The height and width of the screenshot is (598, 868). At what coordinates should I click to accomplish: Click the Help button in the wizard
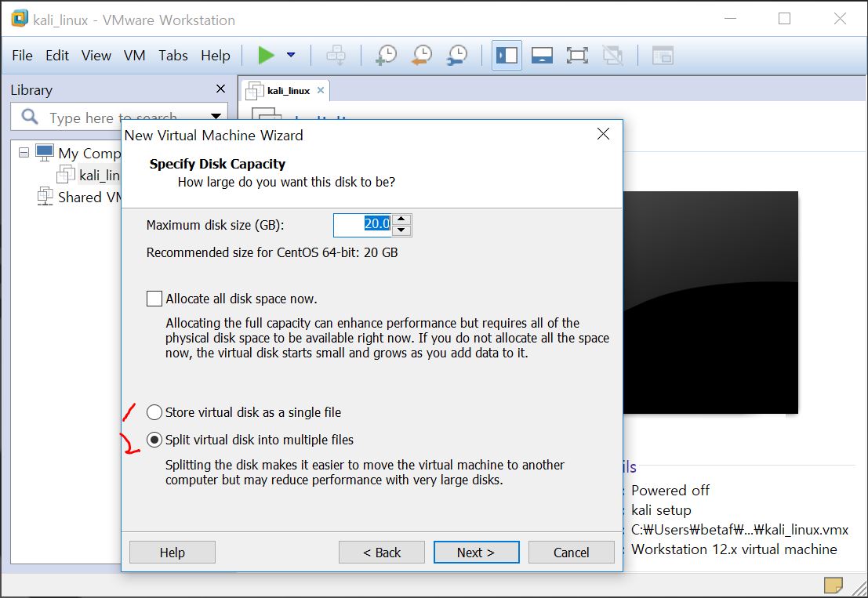coord(173,552)
